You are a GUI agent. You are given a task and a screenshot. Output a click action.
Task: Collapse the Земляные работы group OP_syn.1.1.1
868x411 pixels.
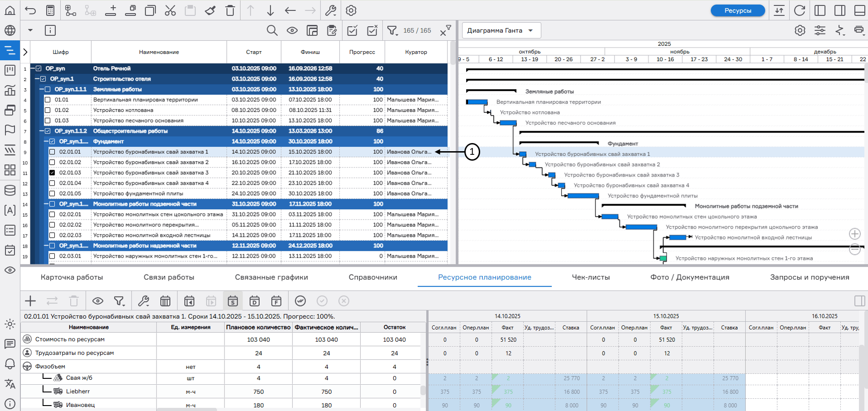pyautogui.click(x=41, y=90)
